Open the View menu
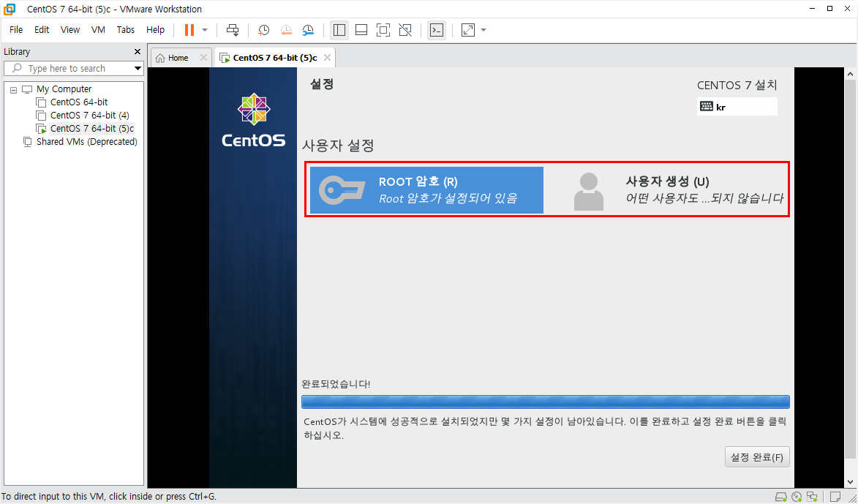858x504 pixels. pos(70,30)
